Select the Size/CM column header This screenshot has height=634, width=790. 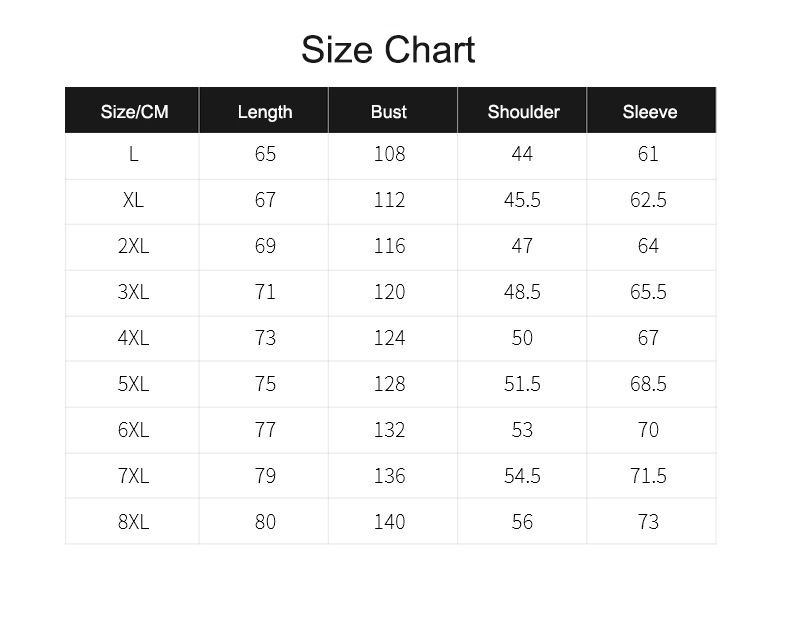(x=135, y=112)
